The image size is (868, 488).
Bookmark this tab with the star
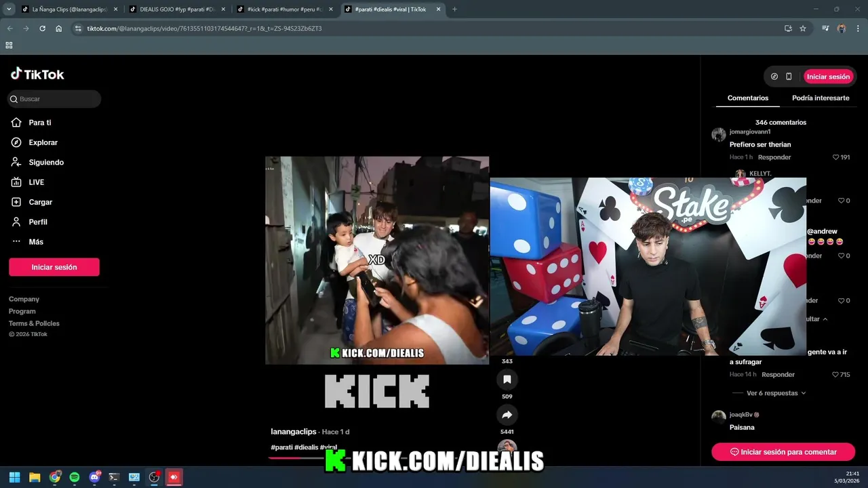point(803,28)
